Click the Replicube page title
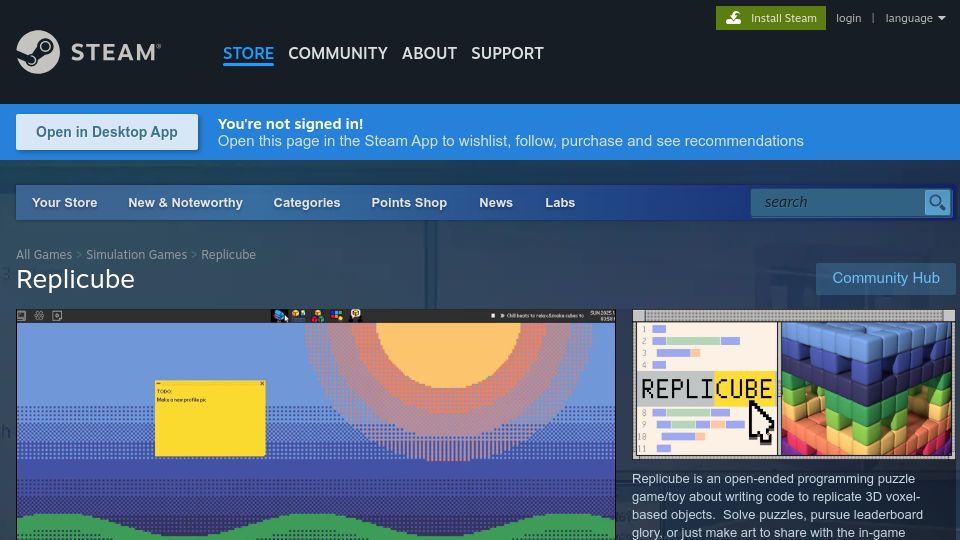The image size is (960, 540). pos(75,279)
